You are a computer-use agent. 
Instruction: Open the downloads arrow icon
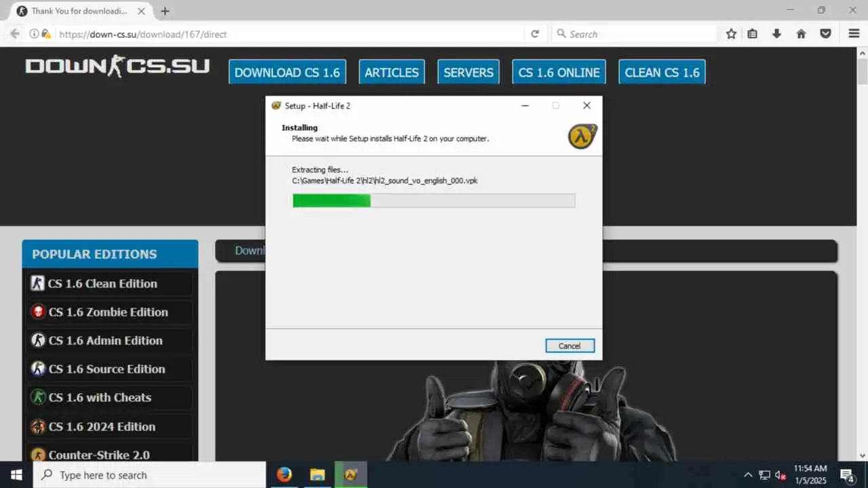pyautogui.click(x=777, y=34)
